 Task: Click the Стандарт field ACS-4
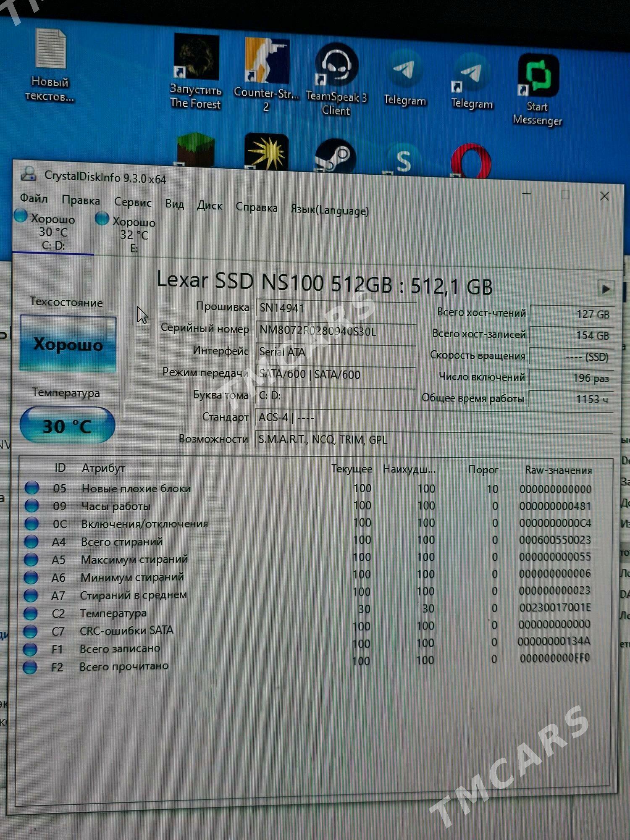click(x=434, y=418)
